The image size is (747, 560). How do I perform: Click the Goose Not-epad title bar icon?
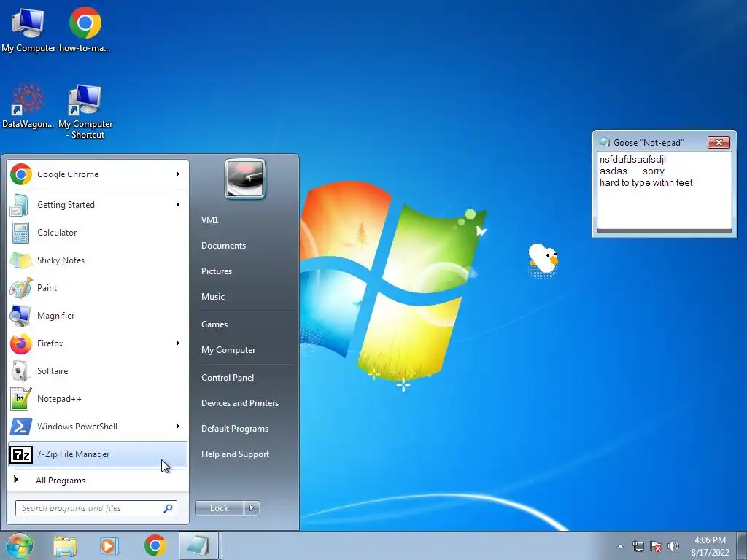[605, 142]
